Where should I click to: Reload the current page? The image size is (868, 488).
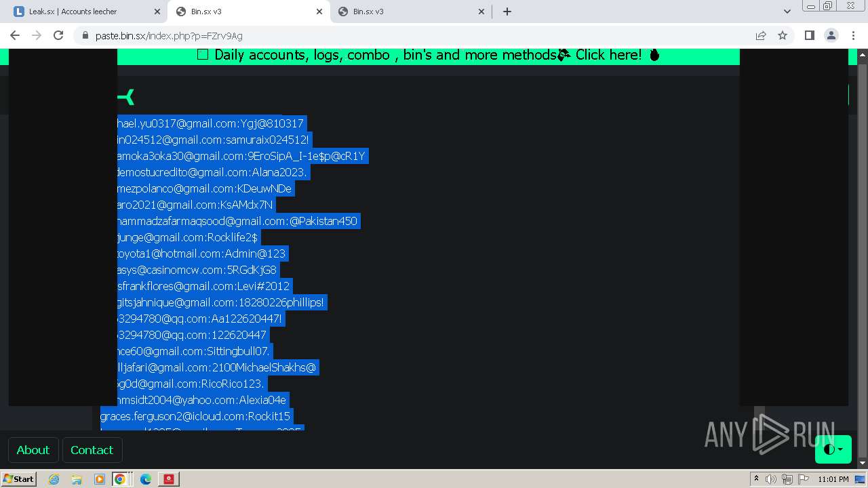point(58,35)
